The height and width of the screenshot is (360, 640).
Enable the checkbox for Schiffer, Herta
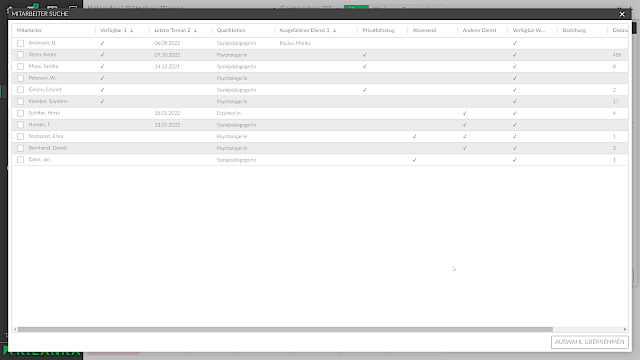click(x=20, y=113)
